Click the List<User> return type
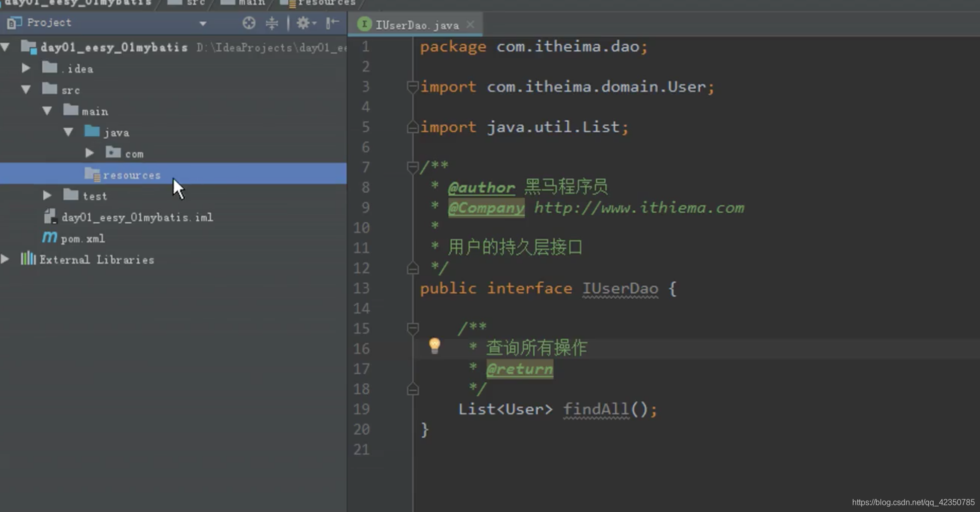 click(x=505, y=409)
